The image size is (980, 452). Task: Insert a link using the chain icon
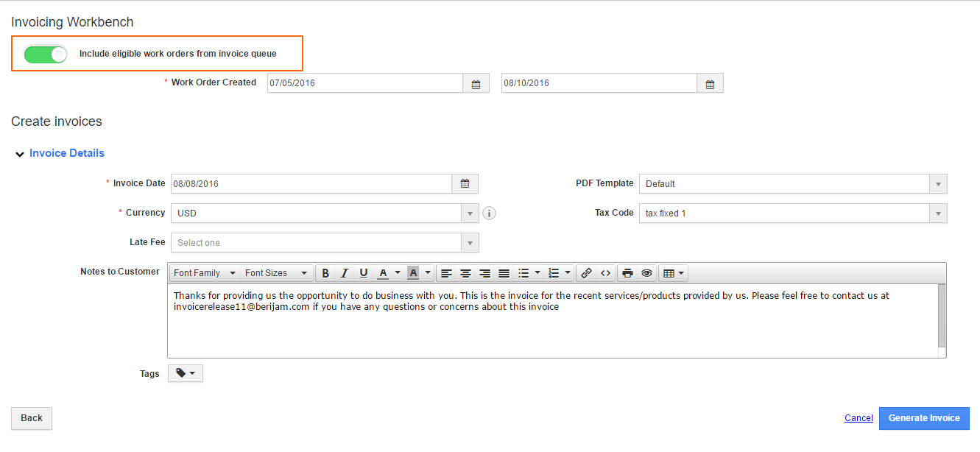(x=586, y=273)
